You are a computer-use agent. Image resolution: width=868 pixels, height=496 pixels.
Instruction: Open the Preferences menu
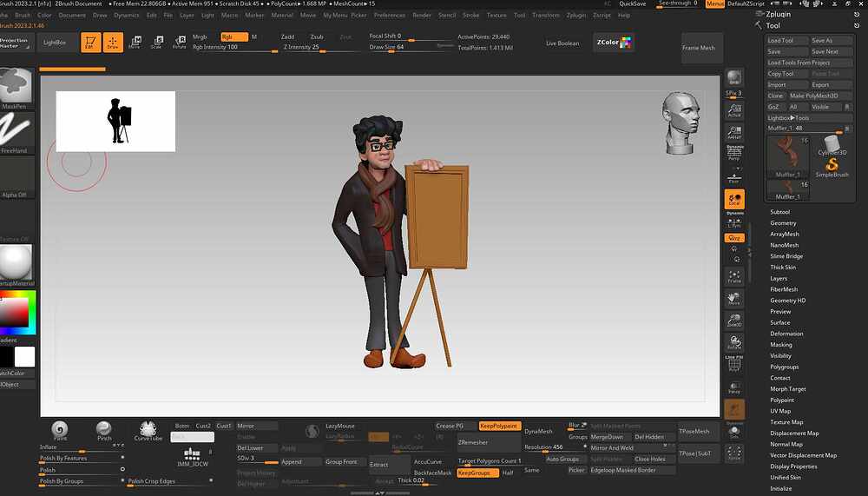[x=390, y=15]
